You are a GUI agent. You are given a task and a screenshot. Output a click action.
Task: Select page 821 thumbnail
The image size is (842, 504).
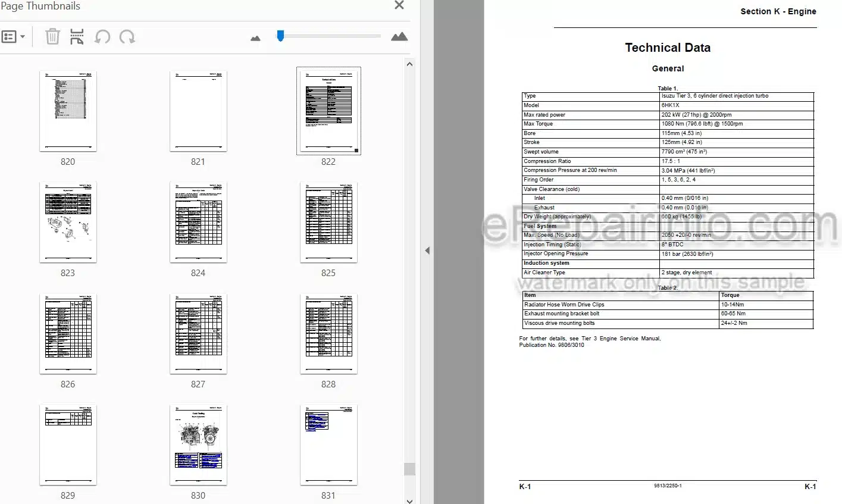click(x=198, y=111)
